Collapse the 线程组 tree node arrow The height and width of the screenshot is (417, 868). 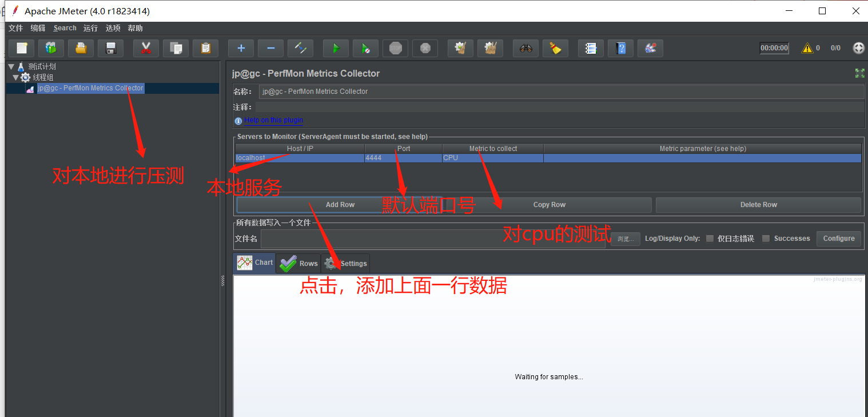pos(16,77)
